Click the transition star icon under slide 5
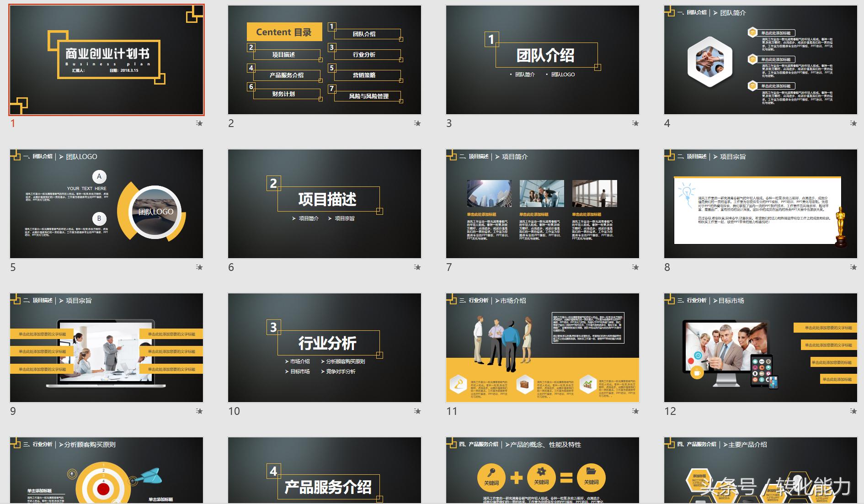864x504 pixels. coord(199,267)
